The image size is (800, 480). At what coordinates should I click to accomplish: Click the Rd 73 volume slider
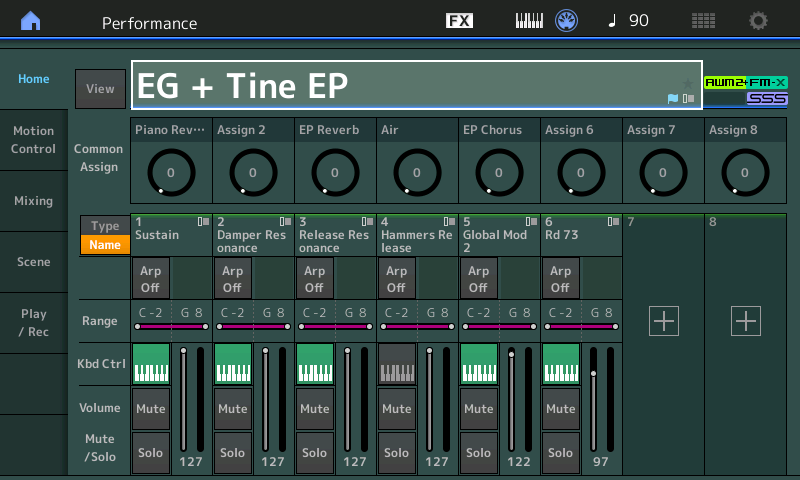[593, 399]
